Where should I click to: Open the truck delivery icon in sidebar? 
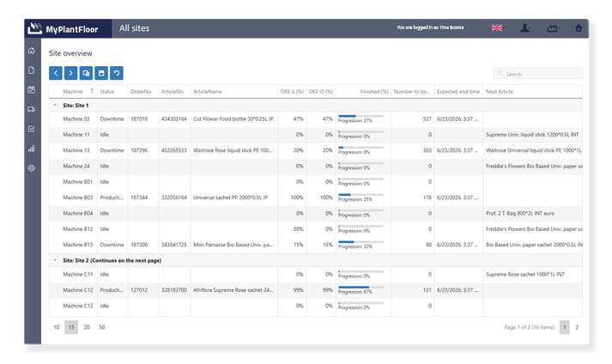coord(32,109)
